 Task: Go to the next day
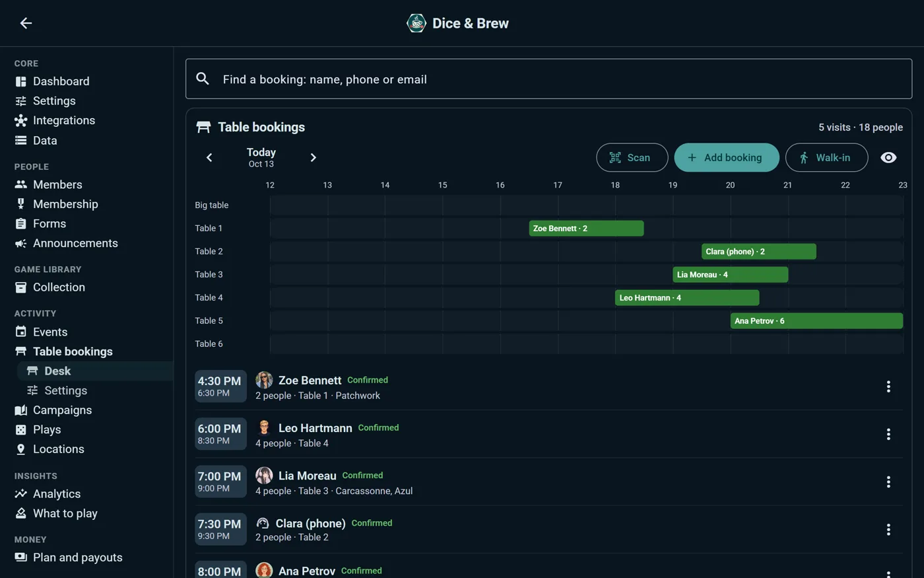tap(313, 157)
